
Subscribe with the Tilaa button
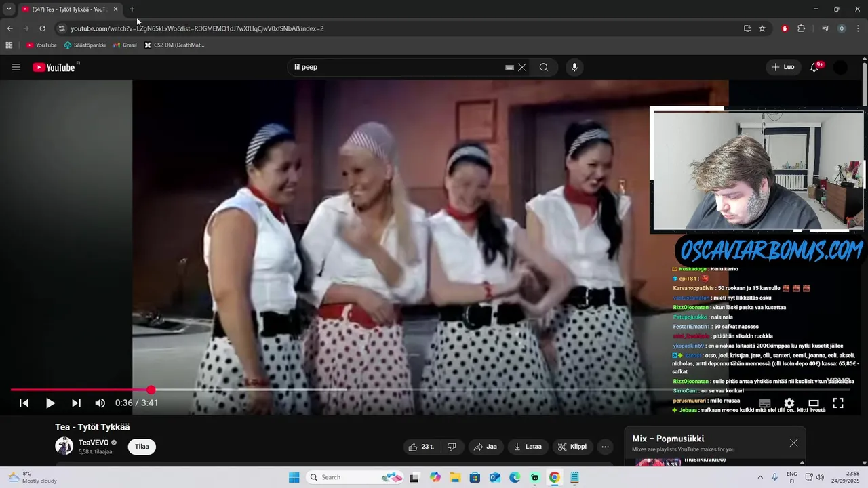[142, 447]
